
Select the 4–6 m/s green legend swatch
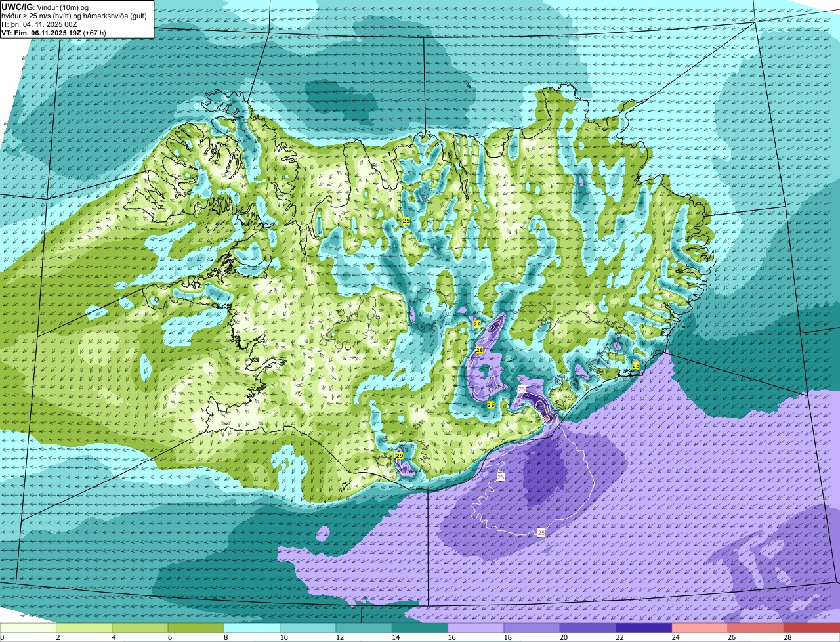pyautogui.click(x=140, y=628)
